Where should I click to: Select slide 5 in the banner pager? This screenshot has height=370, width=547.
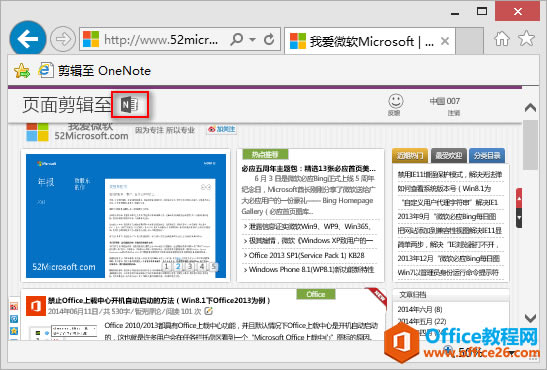(213, 267)
